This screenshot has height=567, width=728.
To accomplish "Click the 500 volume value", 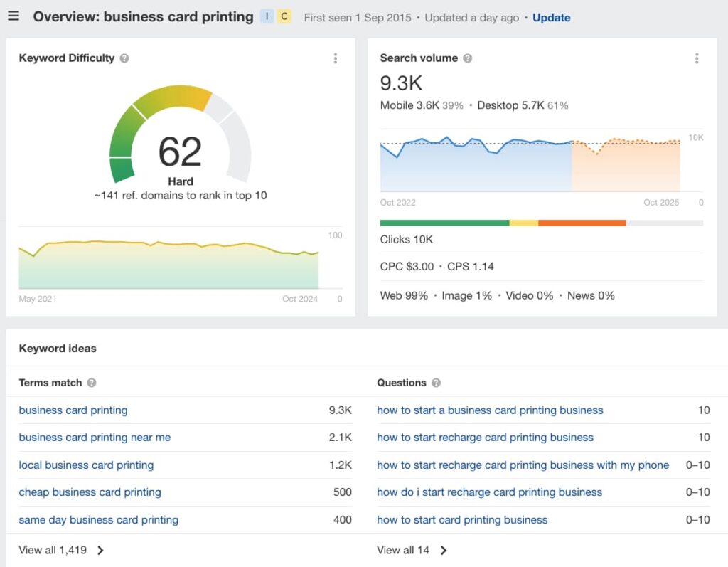I will tap(342, 492).
